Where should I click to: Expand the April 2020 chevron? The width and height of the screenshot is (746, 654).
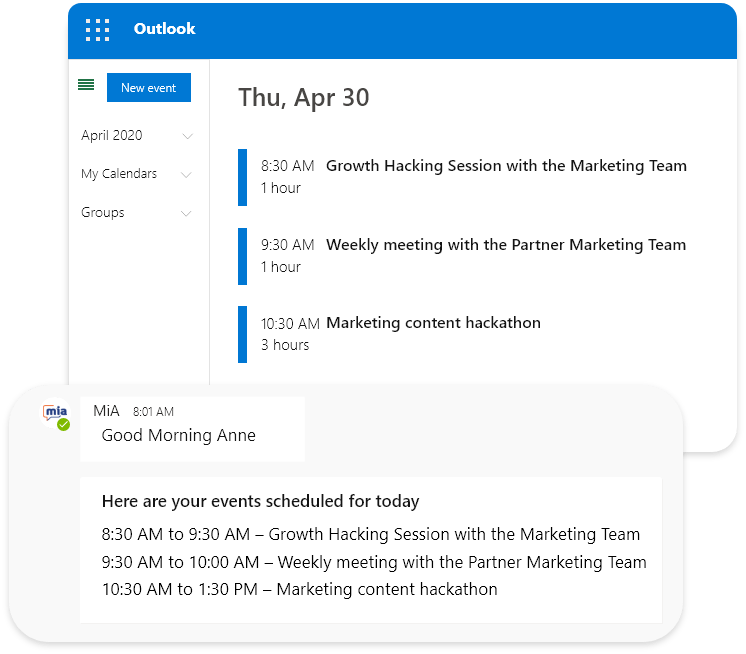click(x=187, y=136)
